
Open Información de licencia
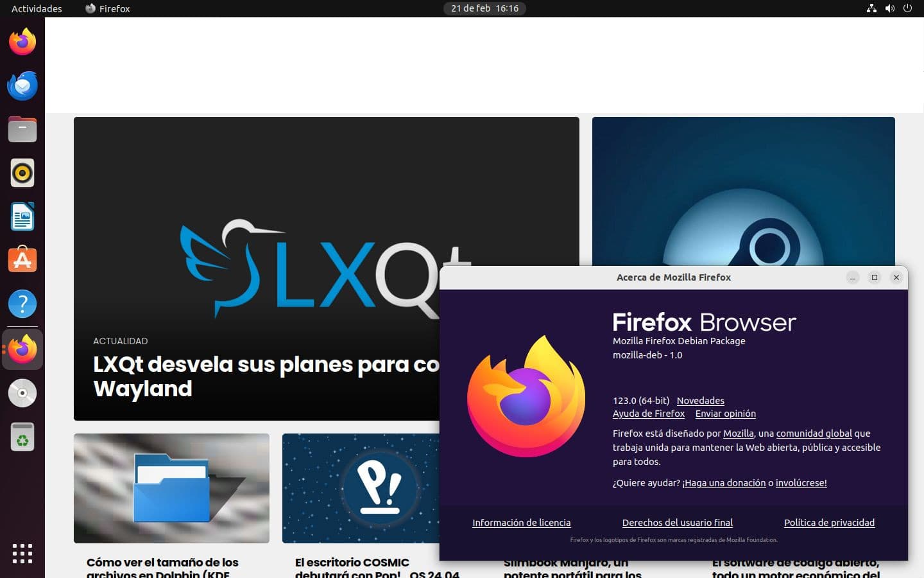521,523
